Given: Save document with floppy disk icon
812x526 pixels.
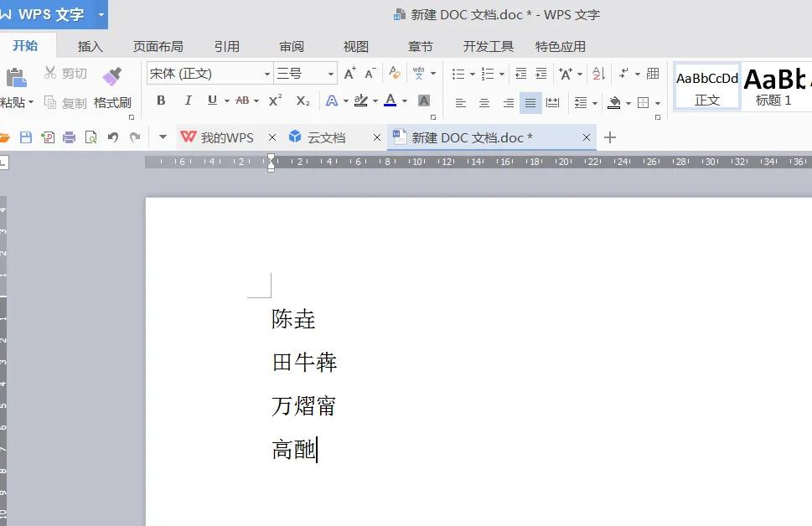Looking at the screenshot, I should click(25, 137).
